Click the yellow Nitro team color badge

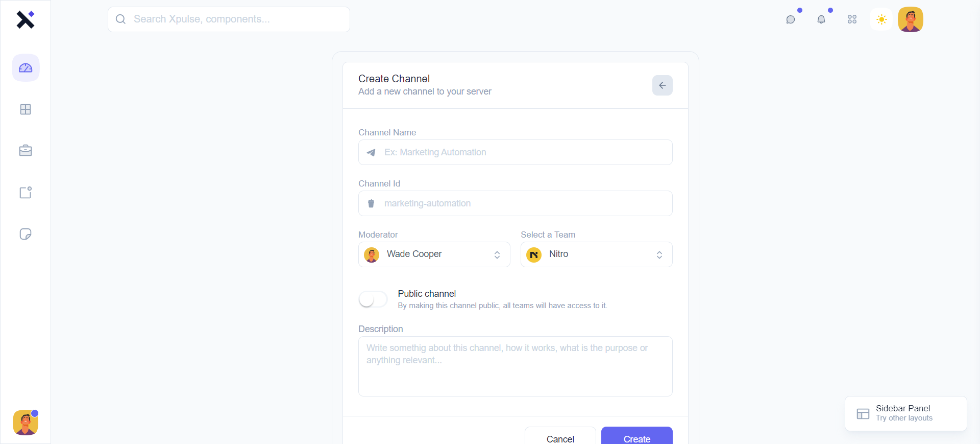point(534,254)
